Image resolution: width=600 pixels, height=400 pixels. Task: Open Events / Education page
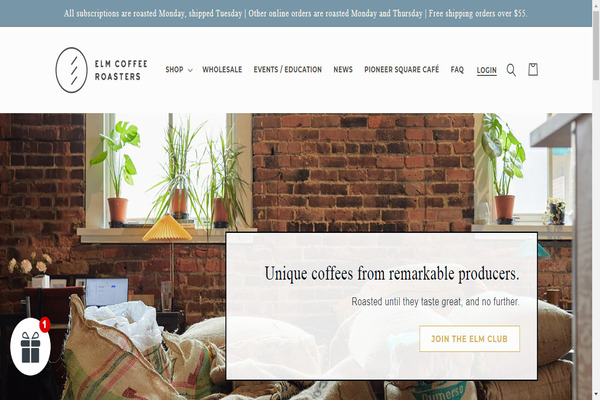pyautogui.click(x=287, y=70)
